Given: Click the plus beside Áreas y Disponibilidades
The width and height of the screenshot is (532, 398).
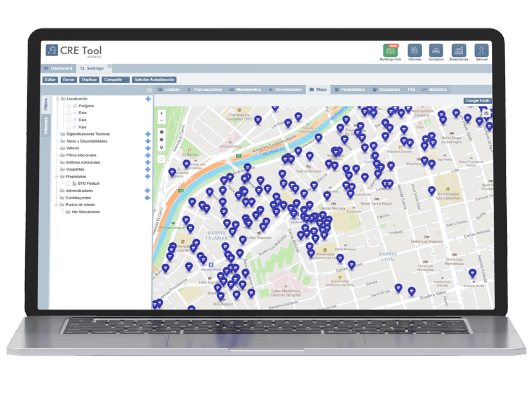Looking at the screenshot, I should 148,141.
